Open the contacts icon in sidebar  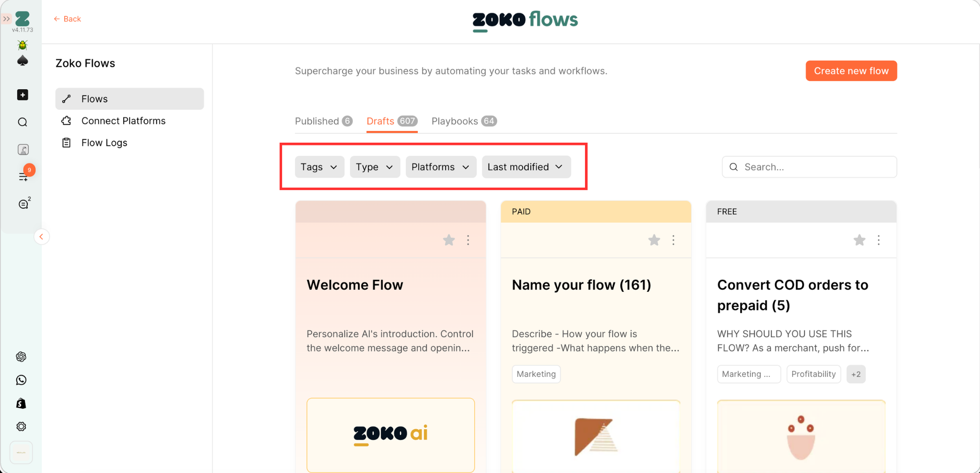23,150
